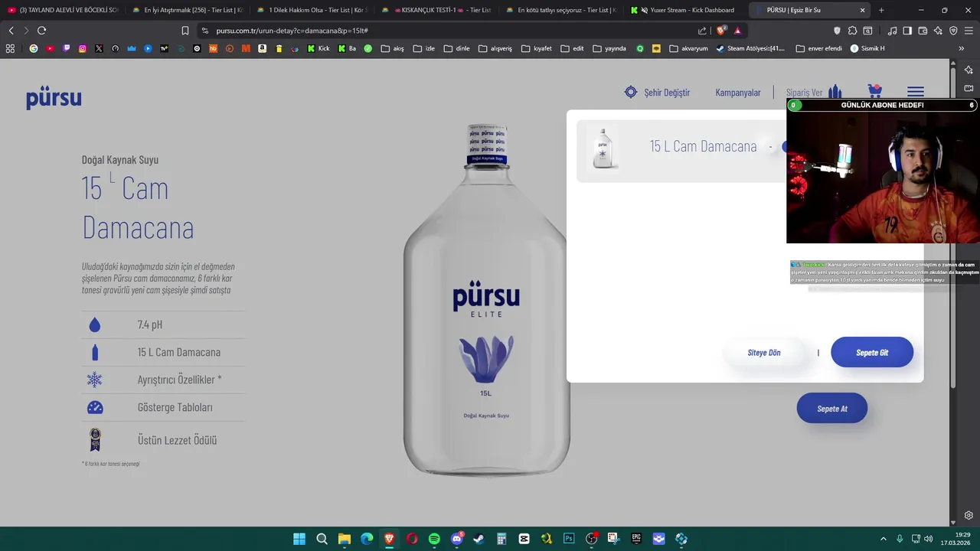Click the Gösterge Tabloları gauge icon
The width and height of the screenshot is (980, 551).
coord(95,407)
